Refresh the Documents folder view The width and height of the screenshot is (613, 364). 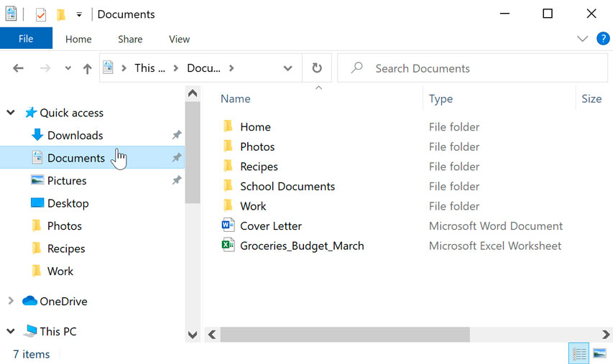[317, 68]
